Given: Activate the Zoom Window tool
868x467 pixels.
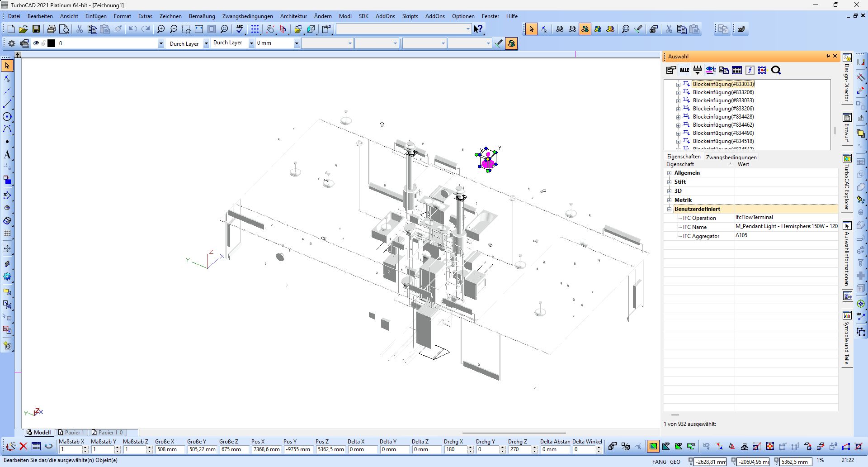Looking at the screenshot, I should pos(186,29).
